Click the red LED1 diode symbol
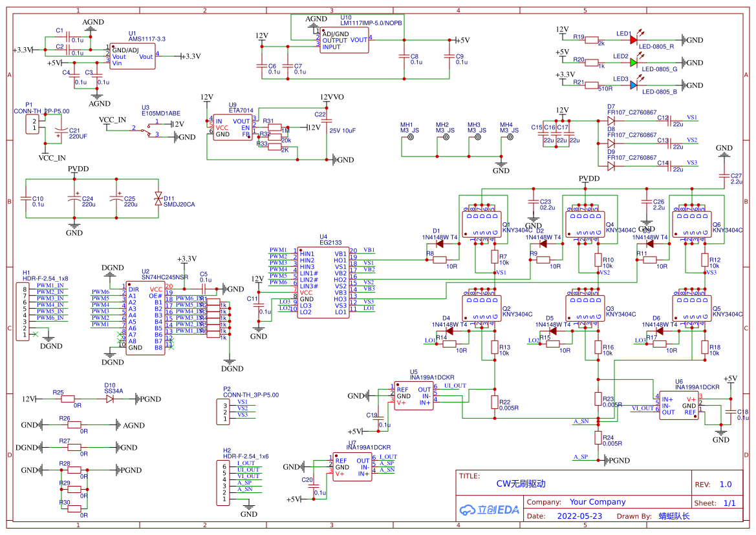Viewport: 756px width, 535px height. click(634, 40)
